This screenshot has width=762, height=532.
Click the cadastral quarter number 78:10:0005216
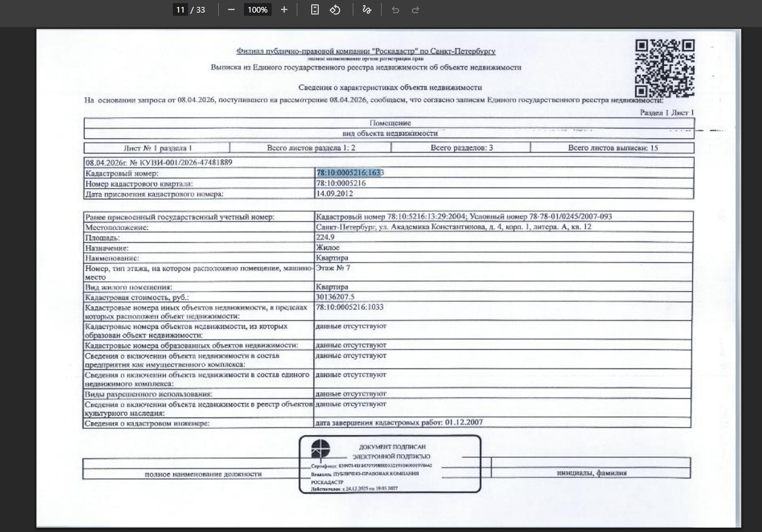pyautogui.click(x=341, y=183)
